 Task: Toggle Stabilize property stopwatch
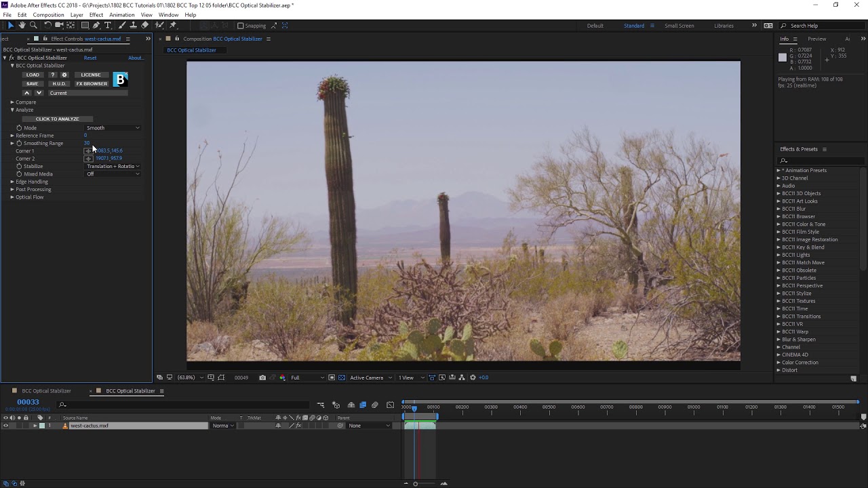19,166
